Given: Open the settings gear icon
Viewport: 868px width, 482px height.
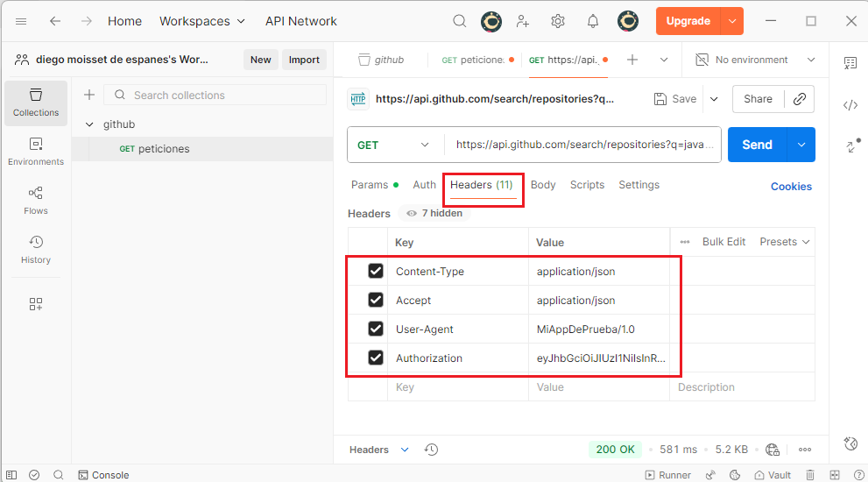Looking at the screenshot, I should [x=557, y=21].
